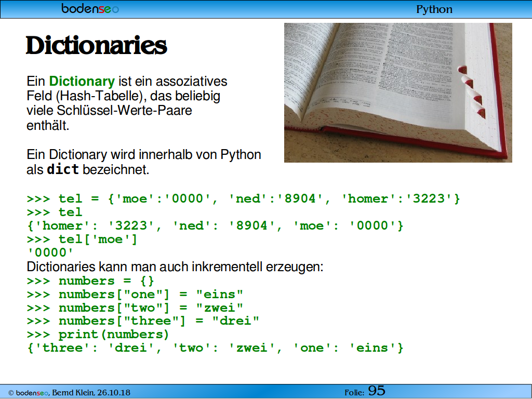Click the footer copyright 'bodenseo, Bernd Klein, 26.10.18'
The image size is (532, 399).
(x=69, y=393)
